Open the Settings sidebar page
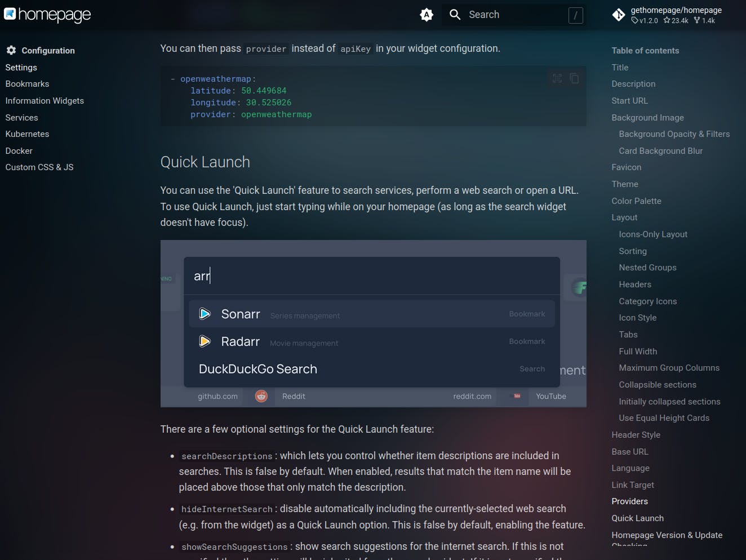Viewport: 746px width, 560px height. [x=21, y=67]
